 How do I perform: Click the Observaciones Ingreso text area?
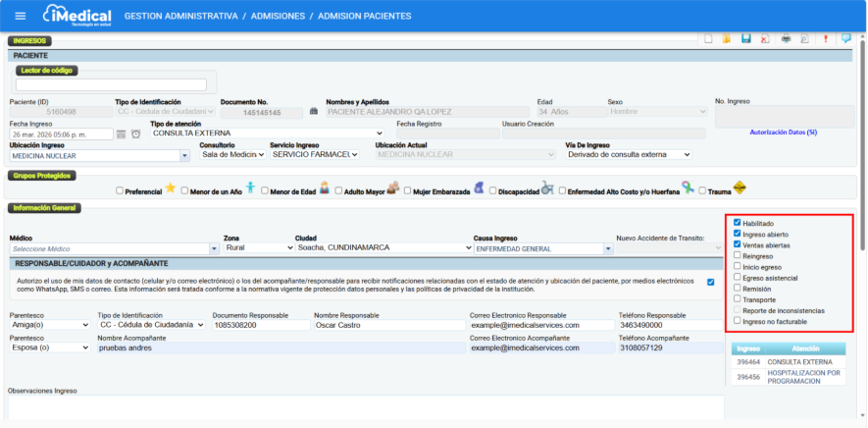pyautogui.click(x=365, y=406)
